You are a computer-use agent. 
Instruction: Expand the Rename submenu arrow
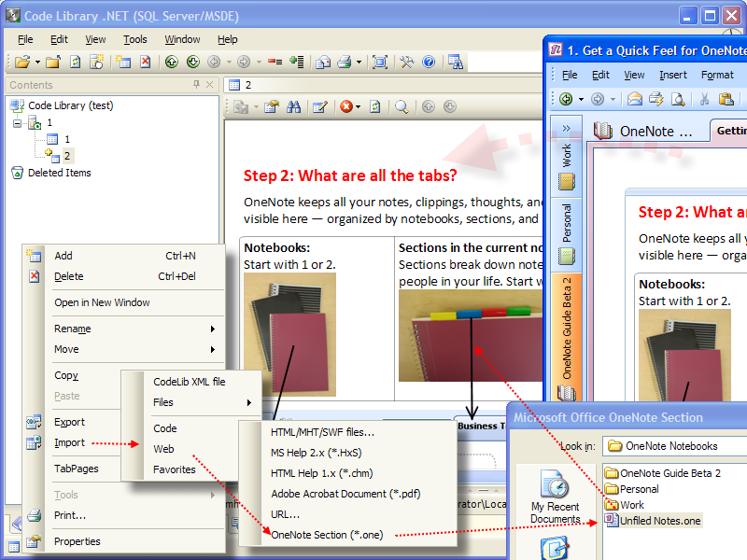click(213, 329)
